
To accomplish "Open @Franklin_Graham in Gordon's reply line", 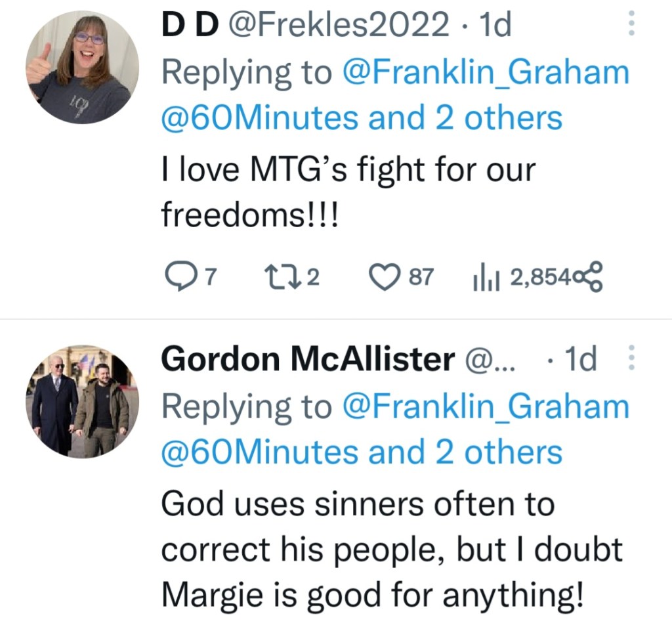I will point(486,406).
